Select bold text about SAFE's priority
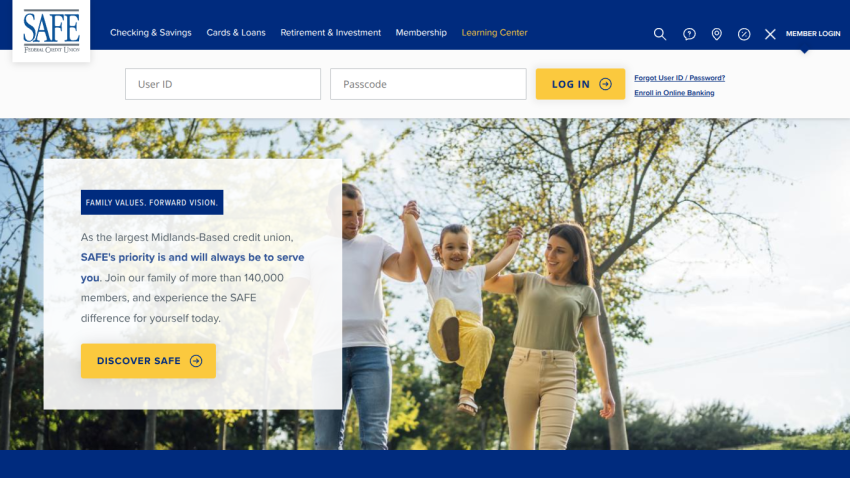850x478 pixels. click(192, 267)
